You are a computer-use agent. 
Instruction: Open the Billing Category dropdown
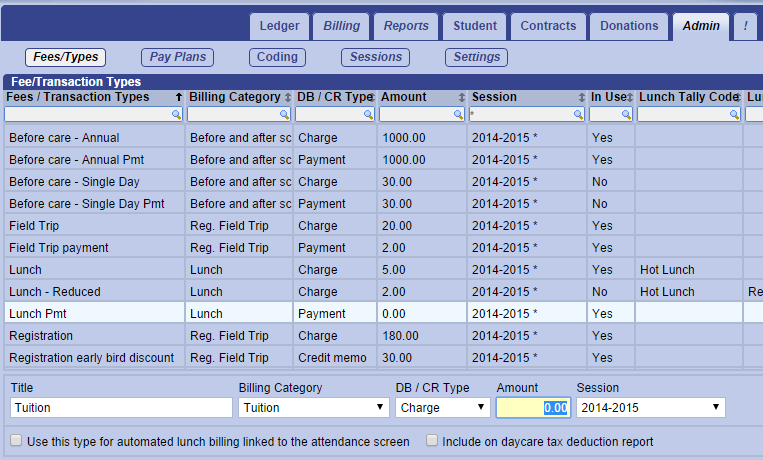tap(314, 408)
